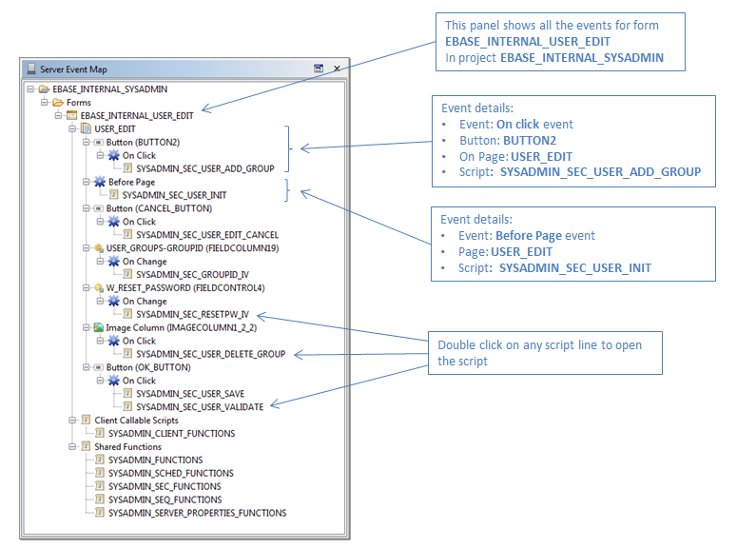Screen dimensions: 756x549
Task: Close the Server Event Map panel
Action: [x=337, y=69]
